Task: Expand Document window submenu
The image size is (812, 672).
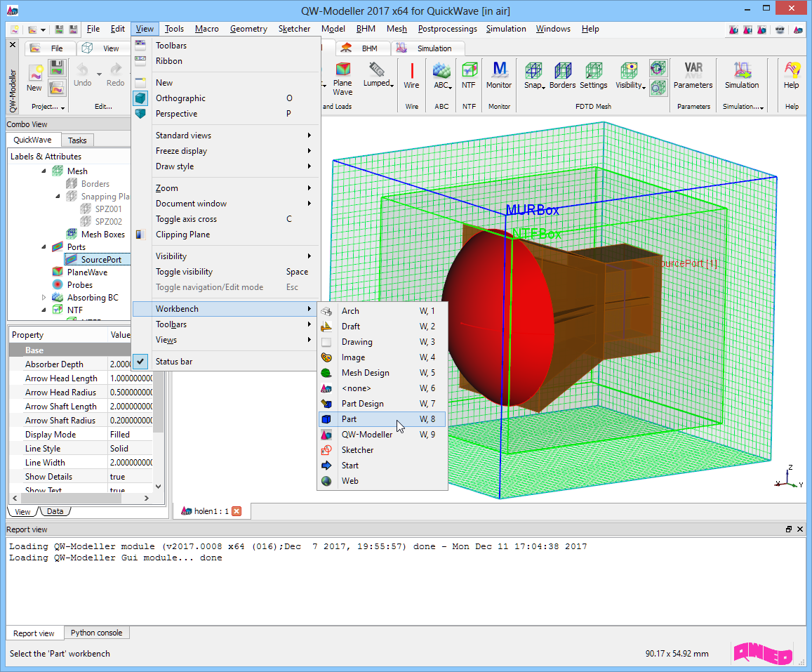Action: (225, 204)
